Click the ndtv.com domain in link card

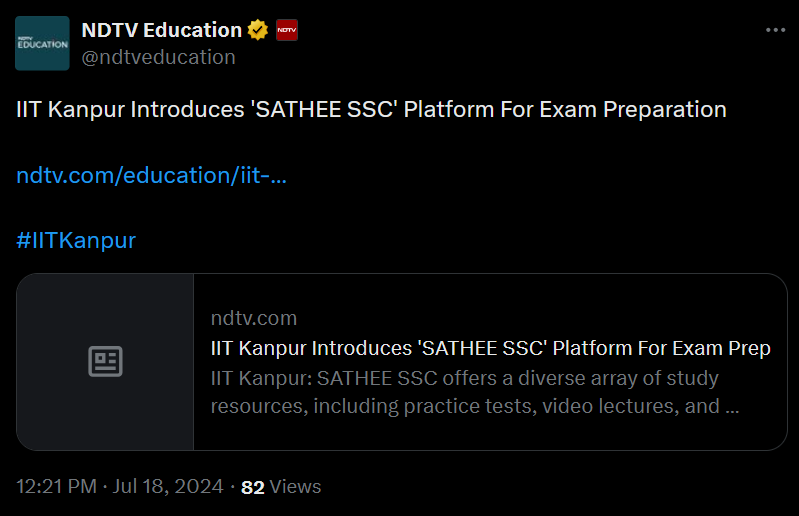tap(254, 319)
